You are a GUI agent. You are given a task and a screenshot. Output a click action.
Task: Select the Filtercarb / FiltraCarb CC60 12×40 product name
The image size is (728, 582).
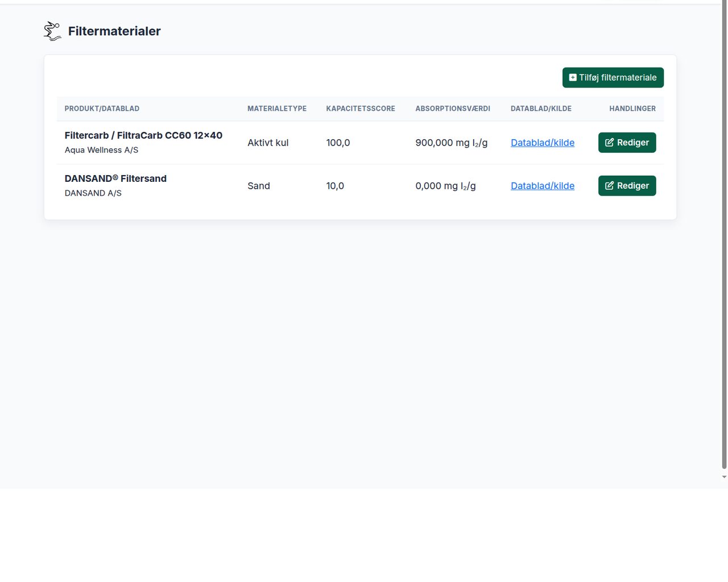pos(143,135)
